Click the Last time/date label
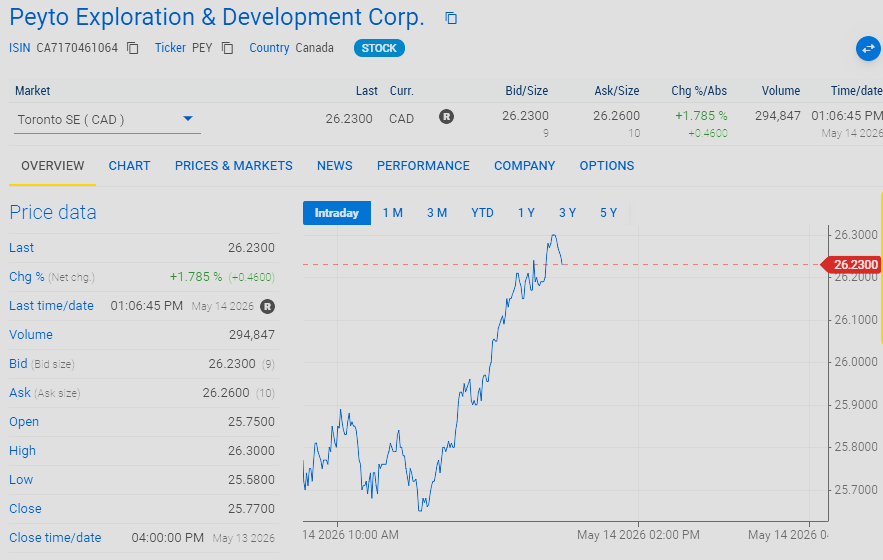This screenshot has width=883, height=560. 51,306
